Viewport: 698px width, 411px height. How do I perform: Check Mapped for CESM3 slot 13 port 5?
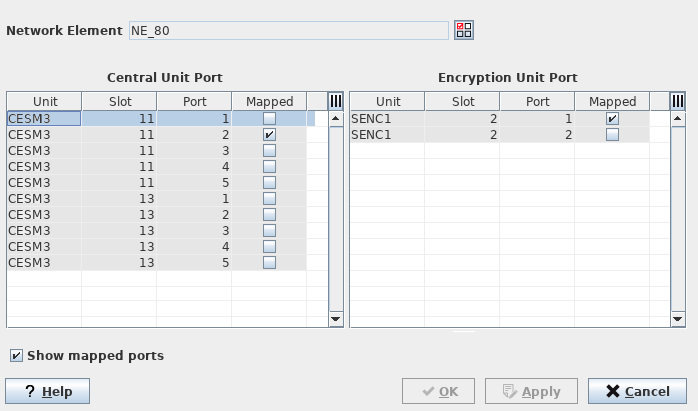[269, 262]
